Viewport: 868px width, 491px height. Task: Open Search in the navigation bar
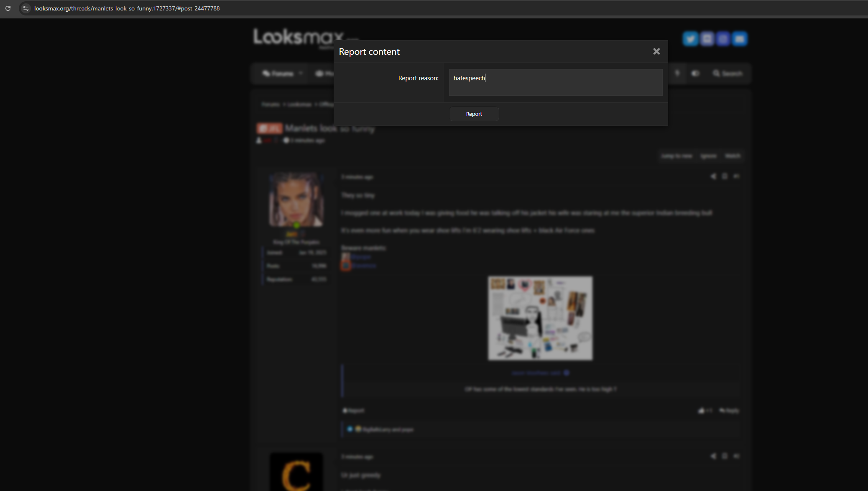tap(728, 74)
